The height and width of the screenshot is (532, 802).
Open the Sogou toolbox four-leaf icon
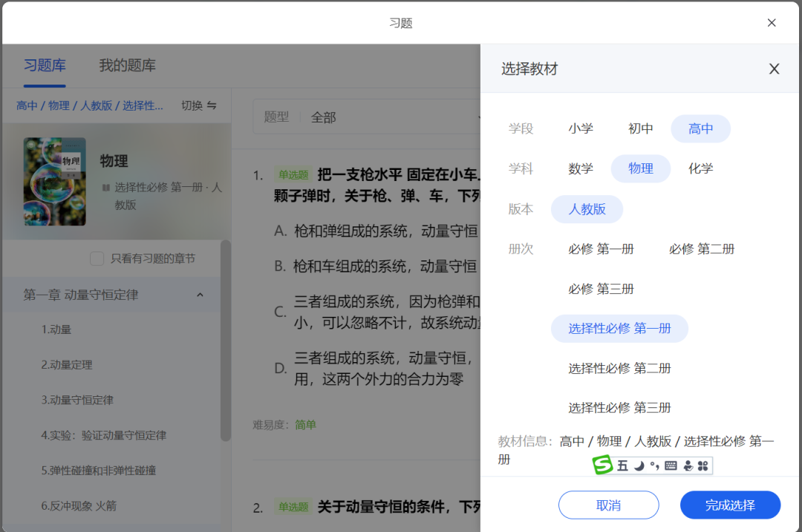click(703, 465)
